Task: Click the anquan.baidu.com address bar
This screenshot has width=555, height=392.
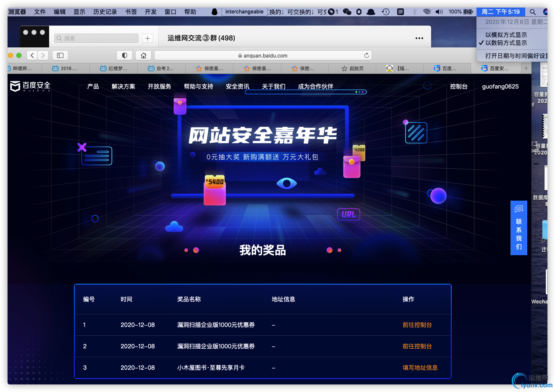Action: click(x=263, y=55)
